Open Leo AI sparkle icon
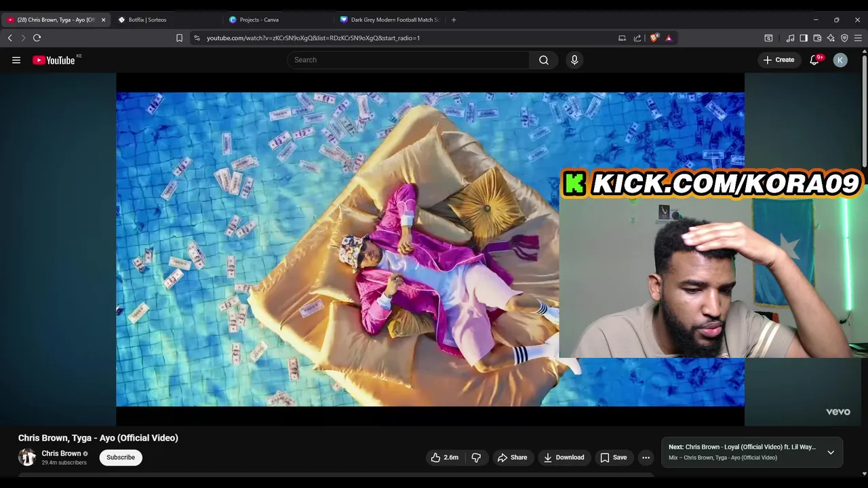Viewport: 868px width, 488px height. click(x=831, y=38)
